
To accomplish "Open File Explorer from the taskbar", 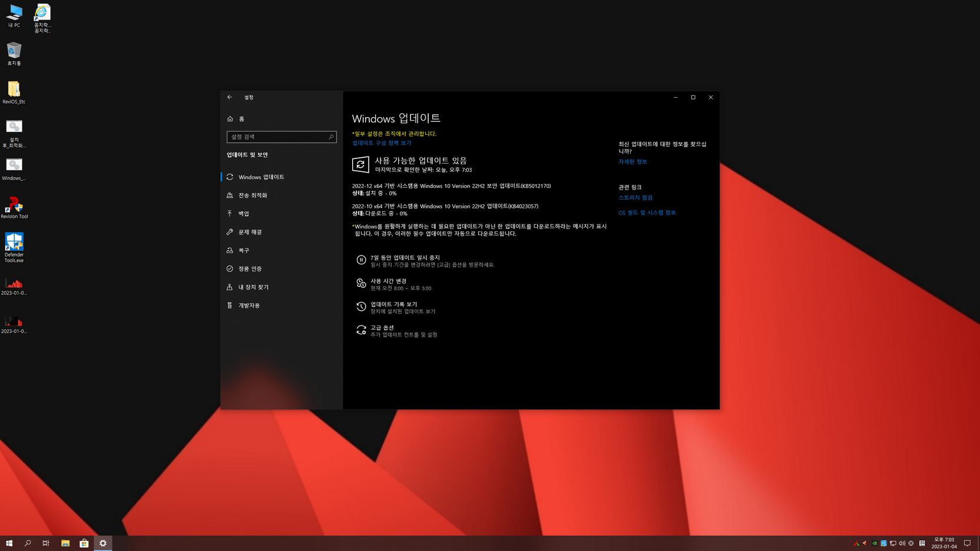I will (65, 543).
